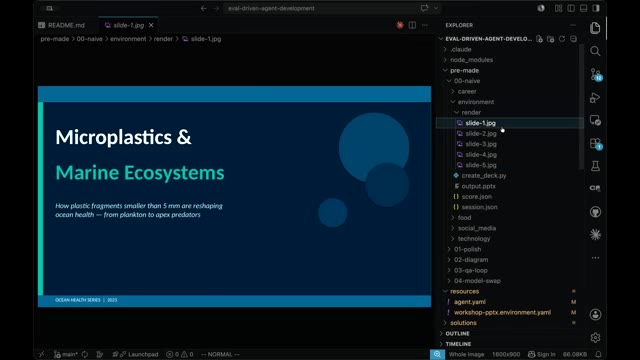Screen dimensions: 640x360
Task: Open editor More Actions ellipsis
Action: (425, 25)
